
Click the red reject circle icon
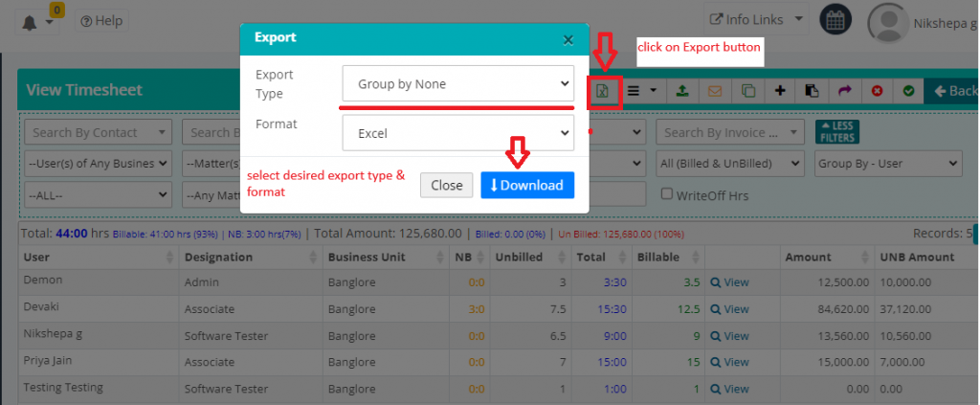pyautogui.click(x=877, y=91)
